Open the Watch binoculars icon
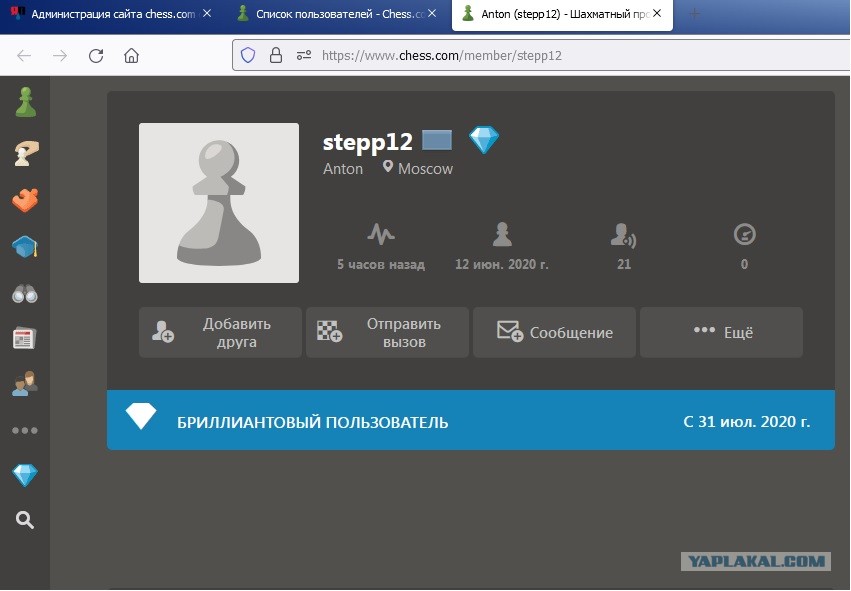 click(x=25, y=294)
